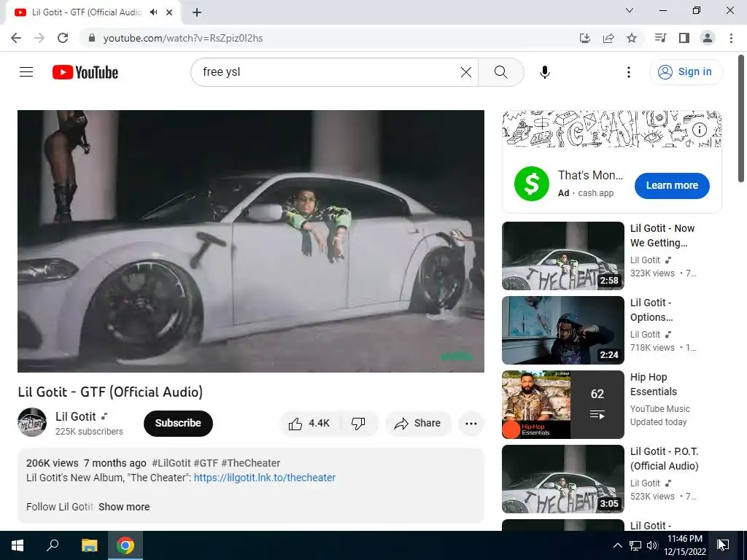Click '225K subscribers' text
The height and width of the screenshot is (560, 747).
click(x=89, y=432)
